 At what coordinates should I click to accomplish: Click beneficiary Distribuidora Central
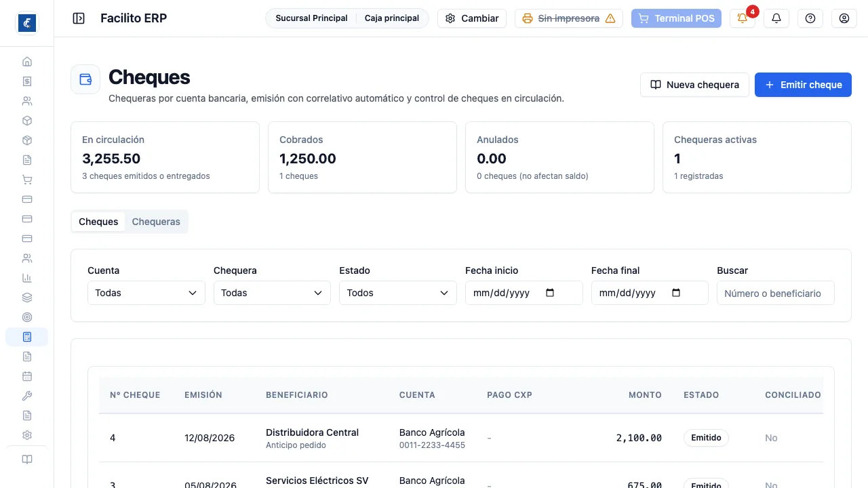pyautogui.click(x=312, y=432)
